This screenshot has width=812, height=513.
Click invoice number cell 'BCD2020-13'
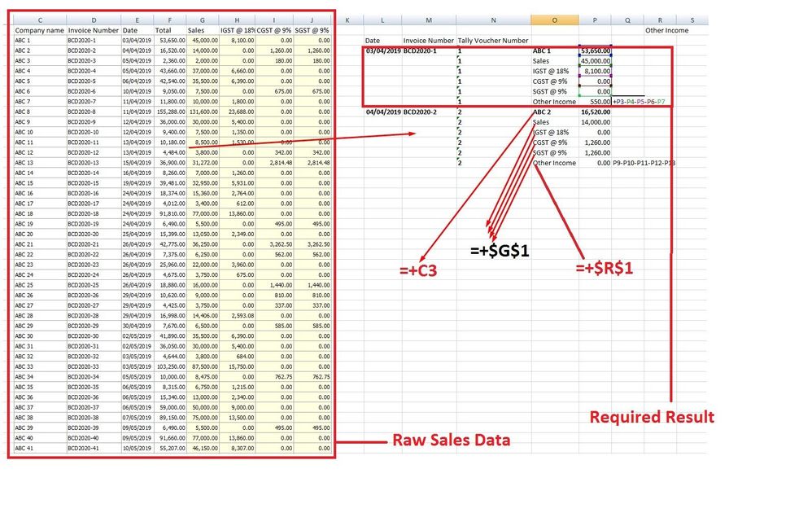(94, 163)
